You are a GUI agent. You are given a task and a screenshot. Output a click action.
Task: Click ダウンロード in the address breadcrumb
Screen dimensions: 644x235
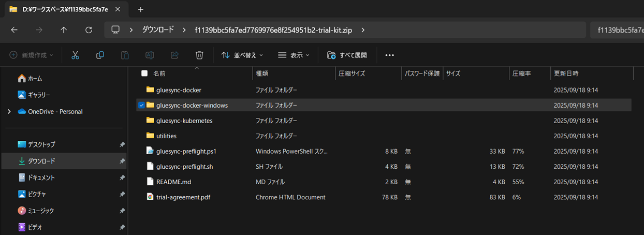tap(158, 30)
